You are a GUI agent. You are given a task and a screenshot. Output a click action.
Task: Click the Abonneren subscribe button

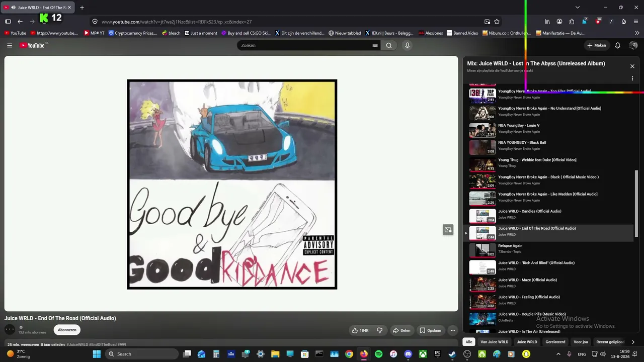67,330
